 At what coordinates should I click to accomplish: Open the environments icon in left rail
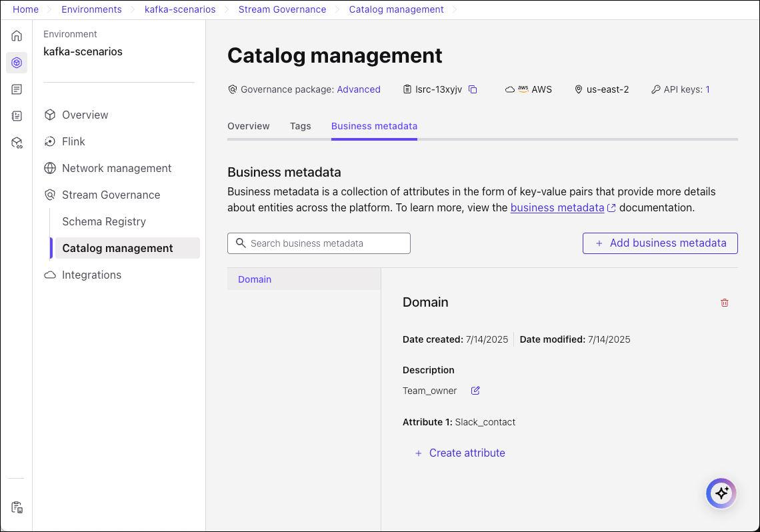coord(17,63)
